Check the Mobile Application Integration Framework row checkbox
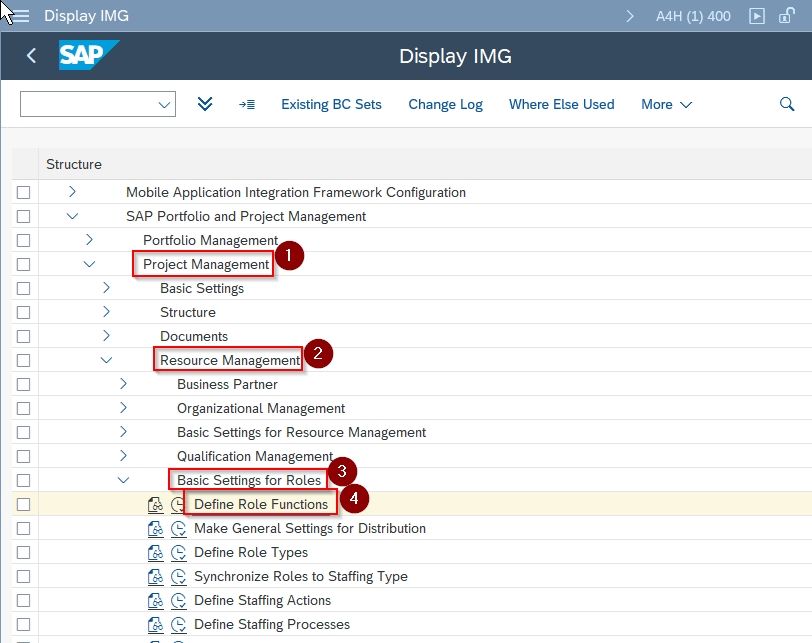This screenshot has height=643, width=812. (23, 192)
